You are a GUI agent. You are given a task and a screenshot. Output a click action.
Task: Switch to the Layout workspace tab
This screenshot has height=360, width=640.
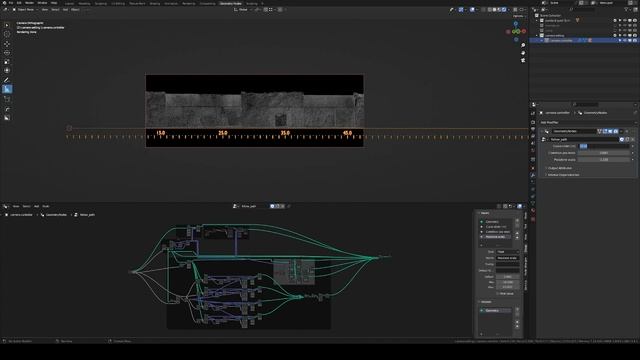pyautogui.click(x=69, y=3)
